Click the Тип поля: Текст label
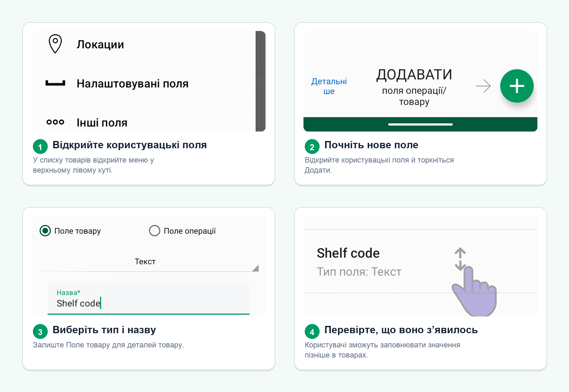This screenshot has width=569, height=392. coord(359,272)
